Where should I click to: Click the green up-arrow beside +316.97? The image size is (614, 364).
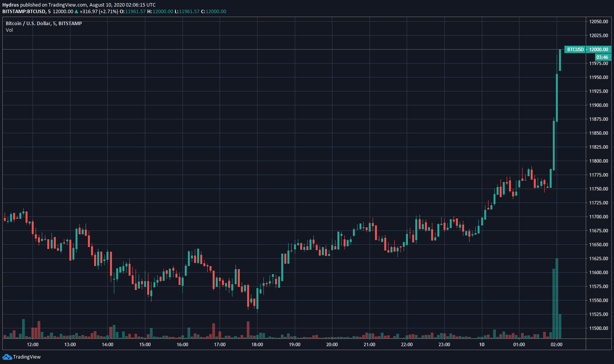click(76, 12)
